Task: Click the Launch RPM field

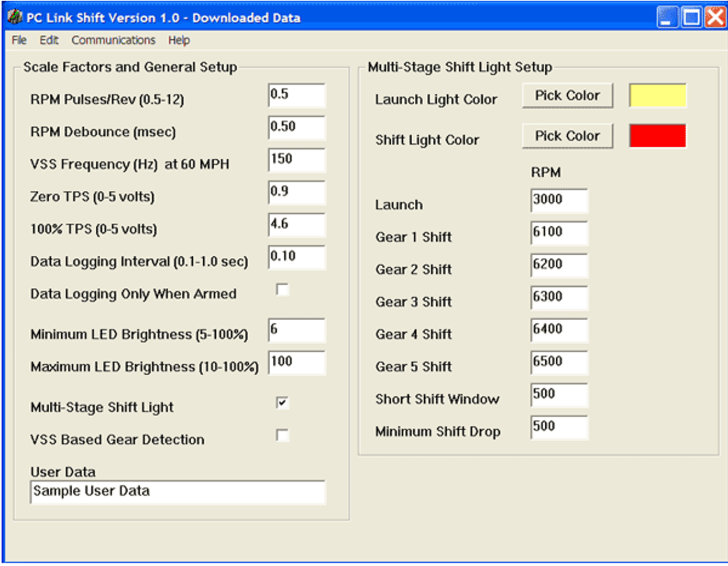Action: click(559, 201)
